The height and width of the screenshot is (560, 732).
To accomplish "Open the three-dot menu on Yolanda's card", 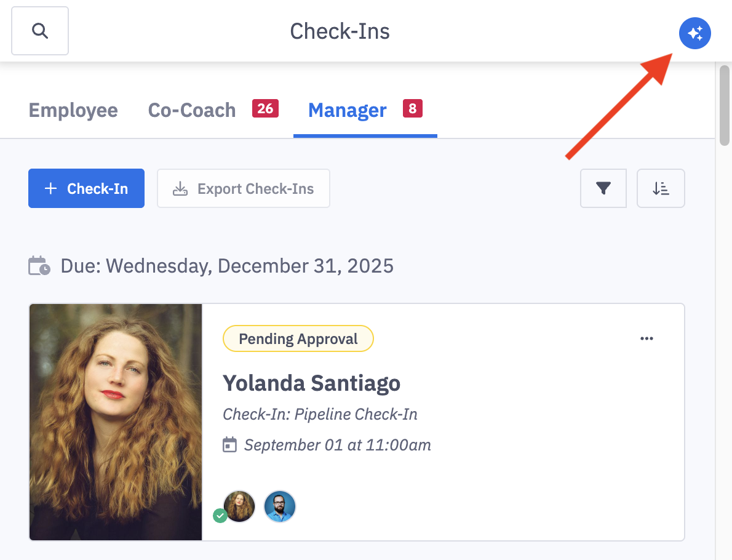I will tap(646, 338).
